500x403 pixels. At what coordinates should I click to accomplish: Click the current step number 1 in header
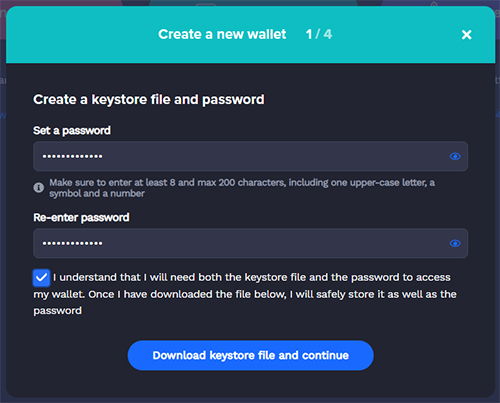pyautogui.click(x=309, y=34)
